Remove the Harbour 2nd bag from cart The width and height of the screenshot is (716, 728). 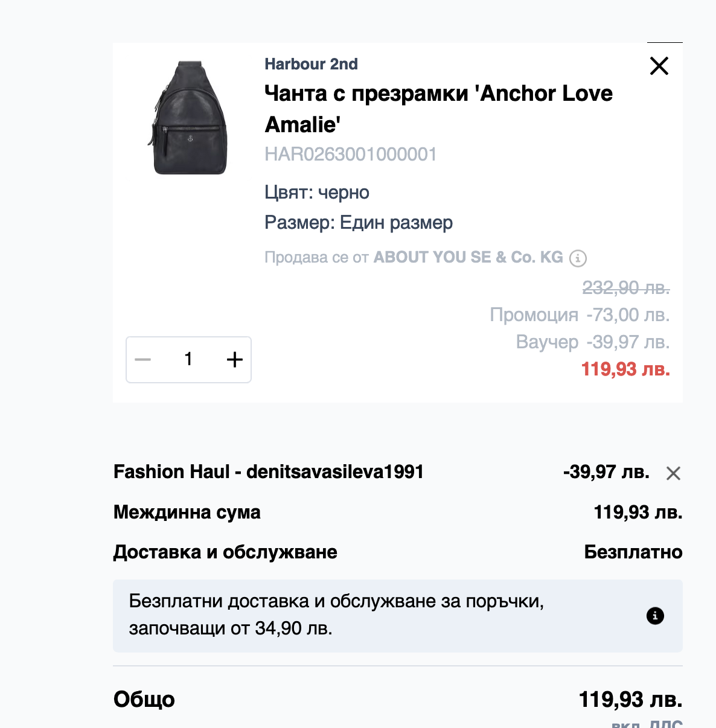tap(659, 66)
